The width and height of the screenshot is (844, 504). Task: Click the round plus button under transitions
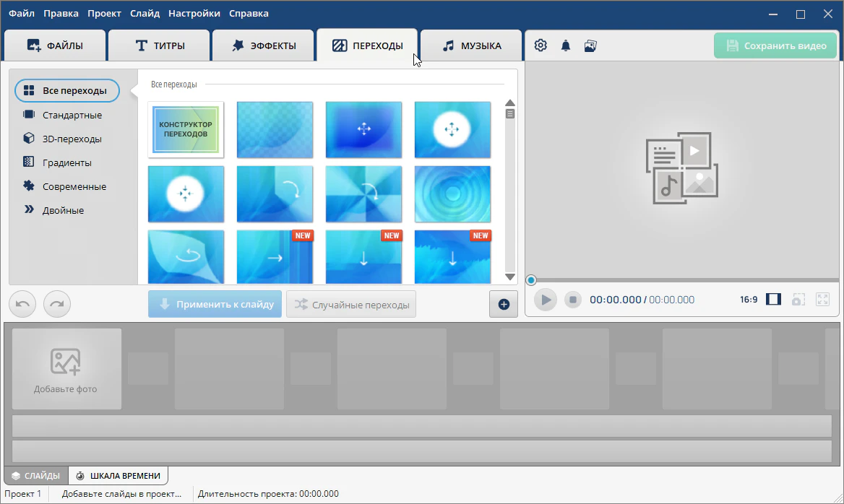click(504, 305)
